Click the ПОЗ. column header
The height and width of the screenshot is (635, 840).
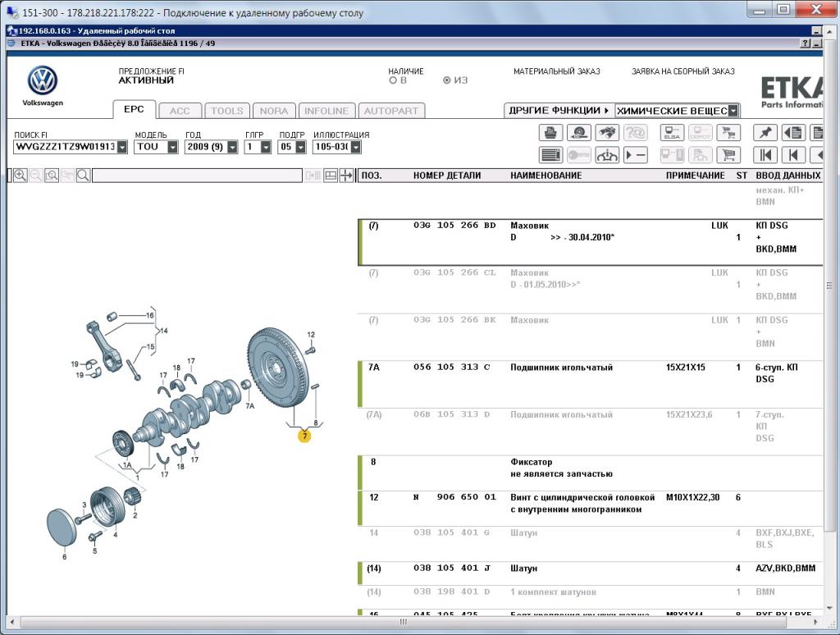click(x=372, y=176)
